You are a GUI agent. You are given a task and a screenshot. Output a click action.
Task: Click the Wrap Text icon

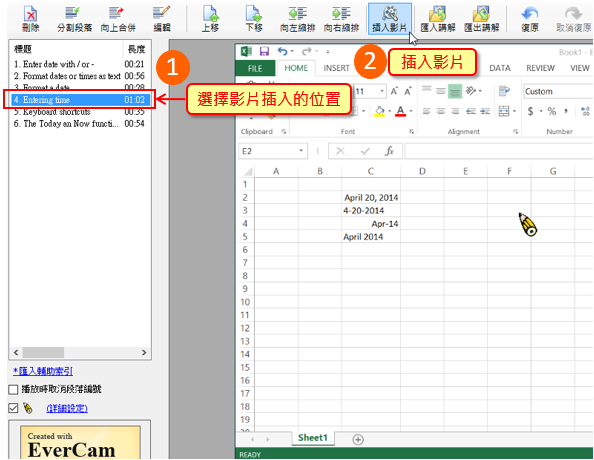click(504, 91)
